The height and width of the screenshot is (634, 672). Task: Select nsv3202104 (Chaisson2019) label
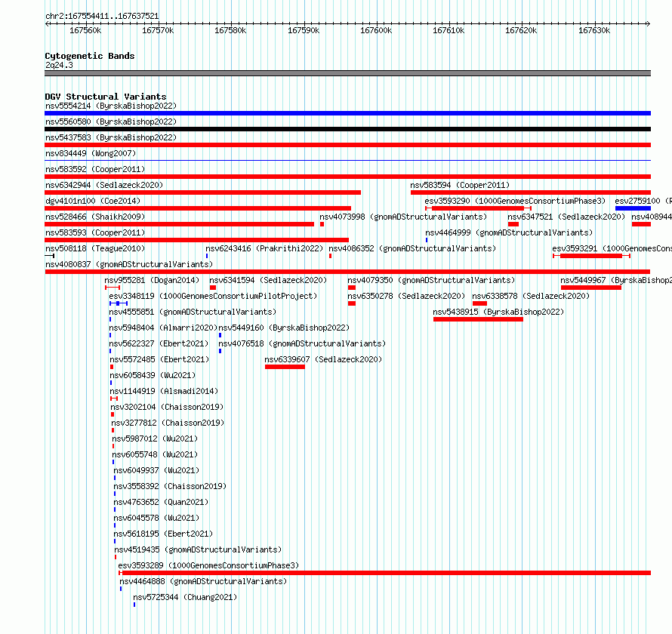167,407
